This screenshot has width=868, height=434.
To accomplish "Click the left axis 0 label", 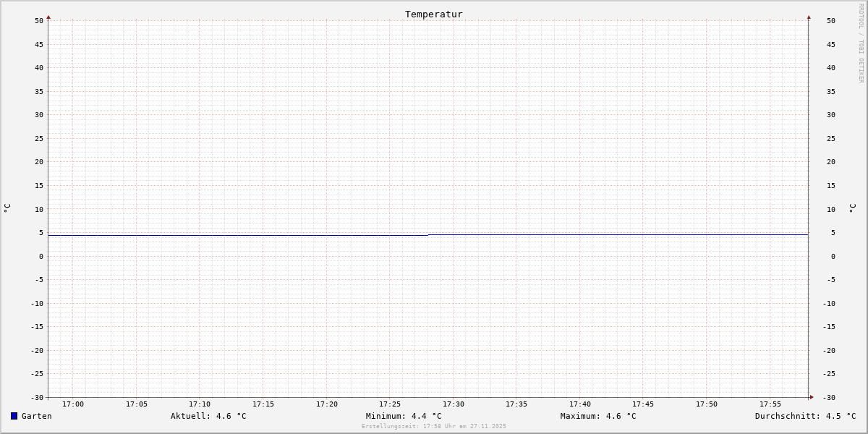I will 41,256.
